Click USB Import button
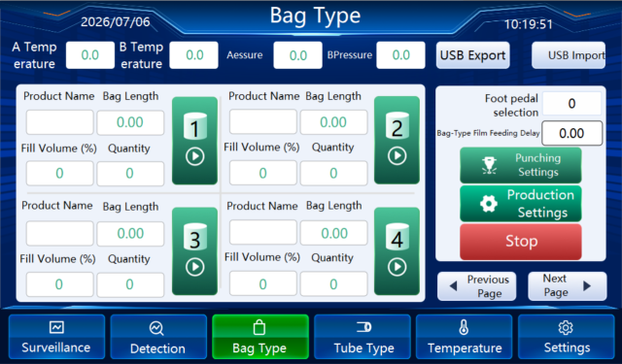This screenshot has width=622, height=364. point(569,55)
